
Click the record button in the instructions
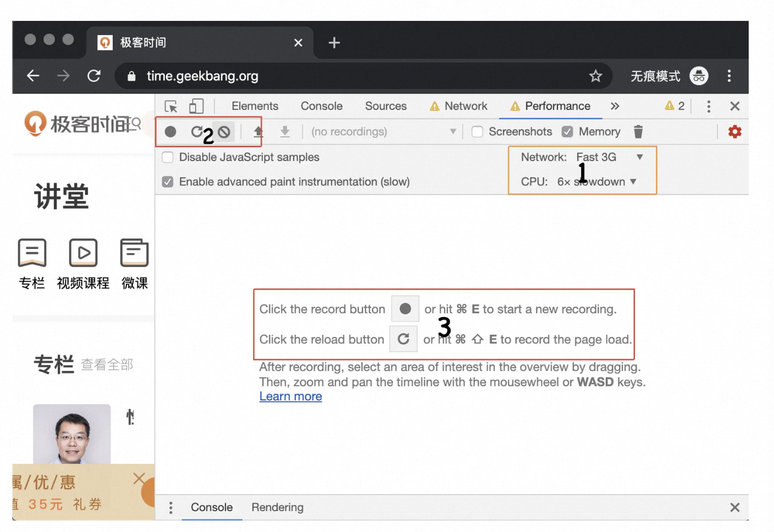coord(405,309)
